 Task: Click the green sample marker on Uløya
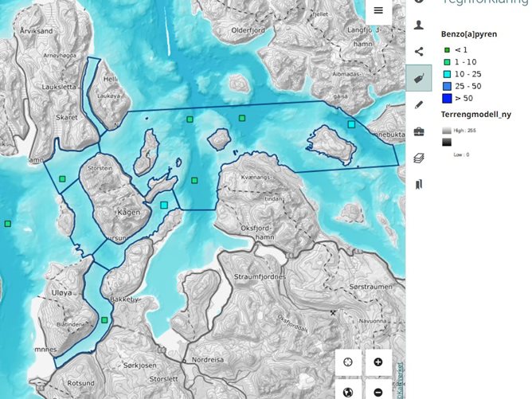pos(104,320)
